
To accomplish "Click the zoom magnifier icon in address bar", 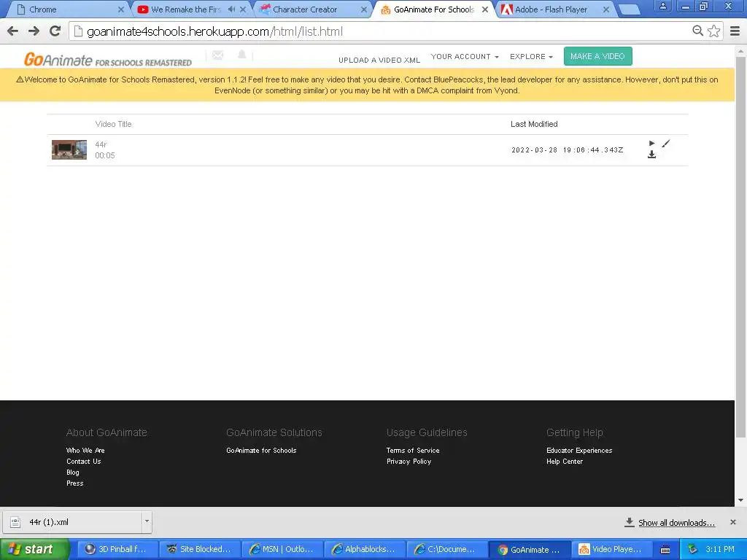I will tap(697, 31).
